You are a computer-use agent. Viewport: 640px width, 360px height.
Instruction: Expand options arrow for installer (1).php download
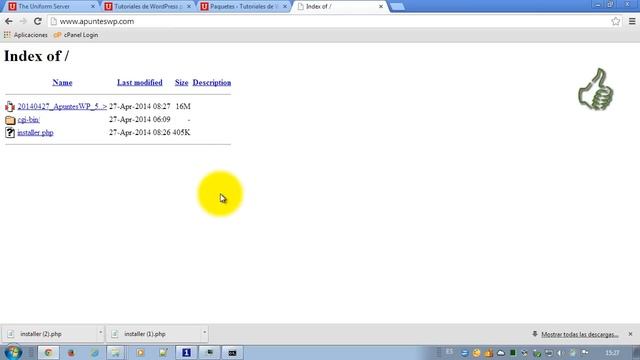[x=204, y=333]
